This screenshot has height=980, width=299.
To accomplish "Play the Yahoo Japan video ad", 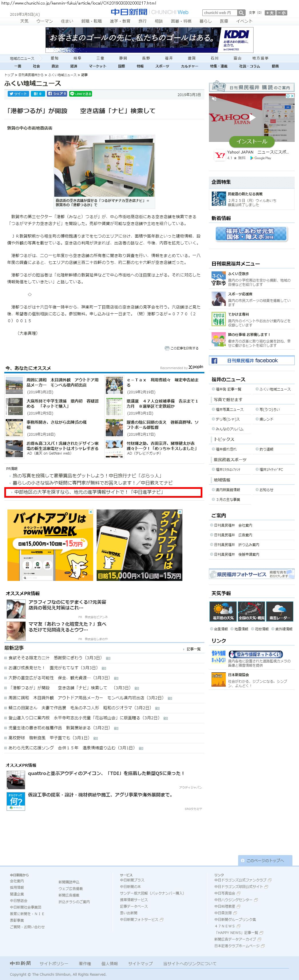I will [x=252, y=117].
